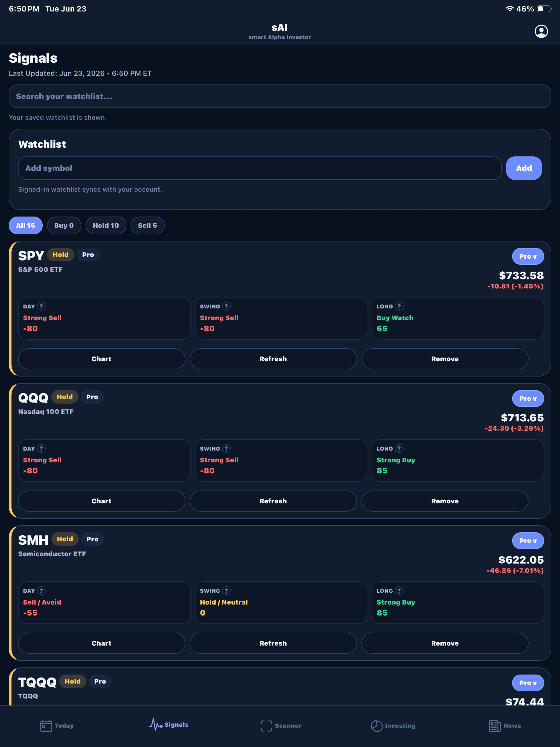The height and width of the screenshot is (747, 560).
Task: Tap the SMH Day help question mark
Action: pos(41,591)
